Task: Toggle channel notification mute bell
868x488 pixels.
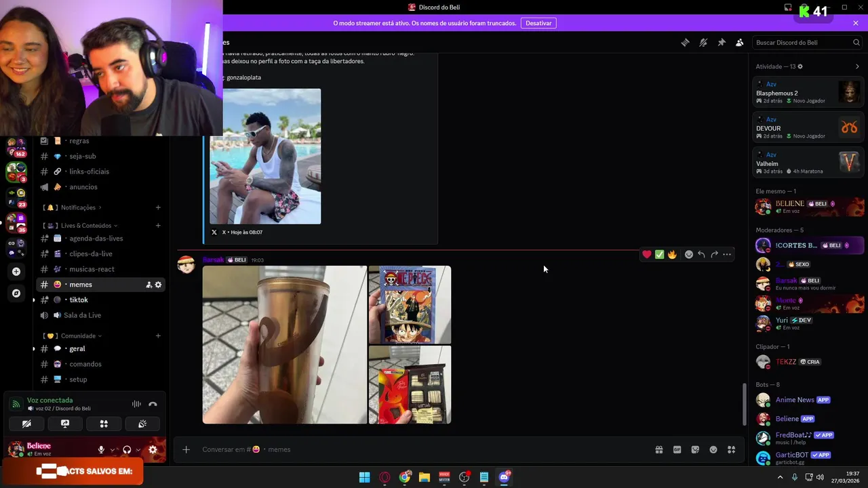Action: [x=703, y=42]
